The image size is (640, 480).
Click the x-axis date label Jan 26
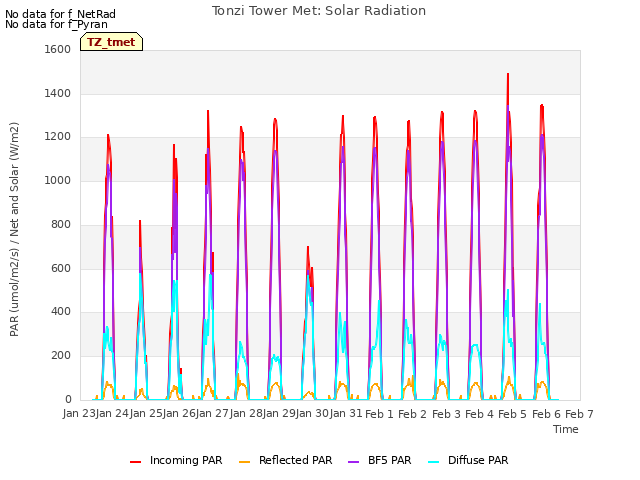(x=179, y=413)
